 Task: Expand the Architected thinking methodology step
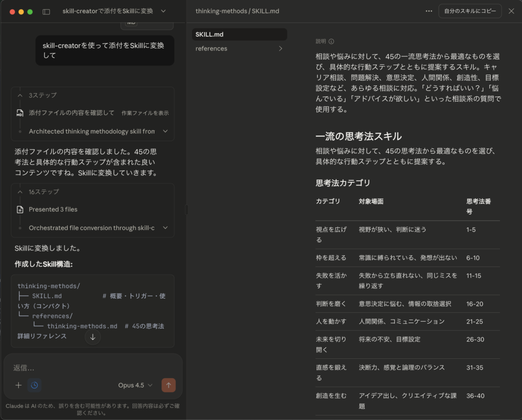pos(165,132)
